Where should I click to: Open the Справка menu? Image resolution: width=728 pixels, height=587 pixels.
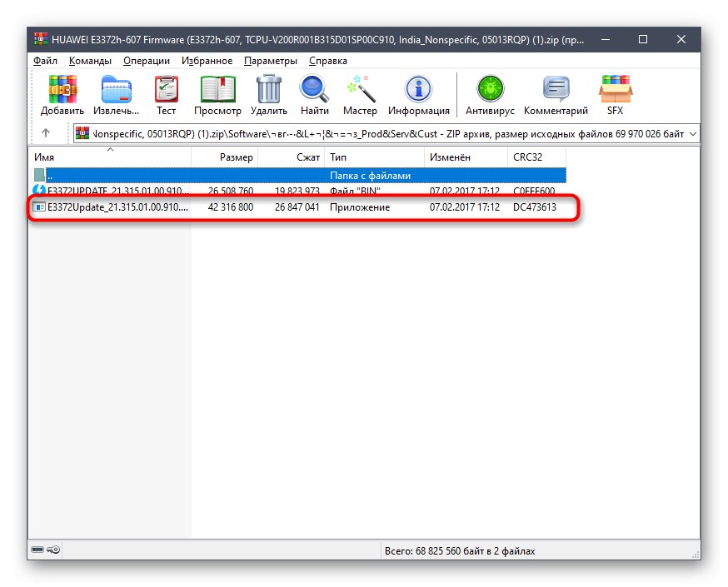coord(328,61)
